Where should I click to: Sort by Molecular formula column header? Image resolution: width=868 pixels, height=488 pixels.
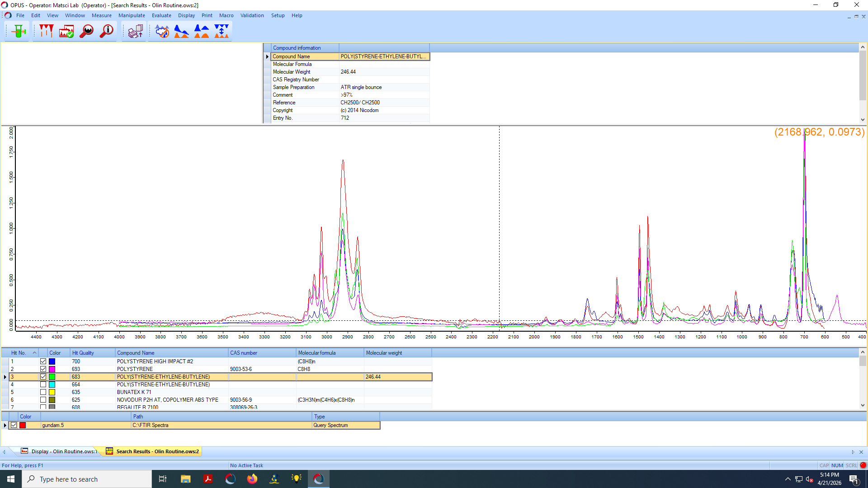[x=330, y=353]
